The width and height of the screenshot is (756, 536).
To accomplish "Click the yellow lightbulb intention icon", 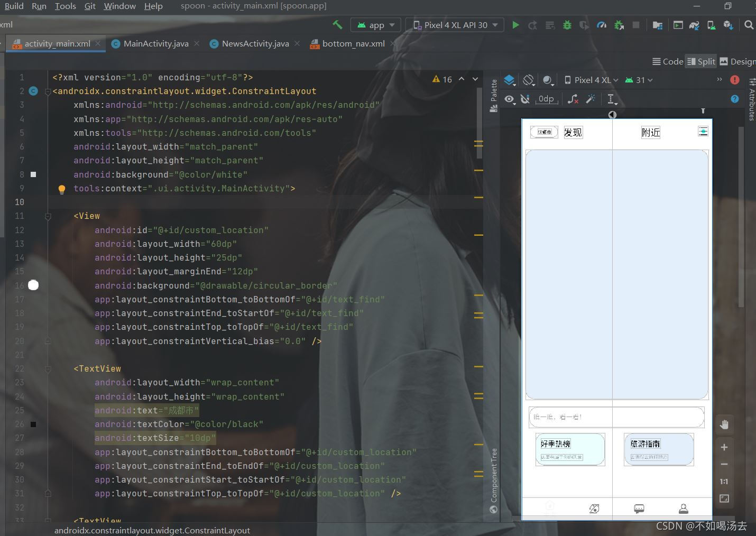I will [62, 189].
